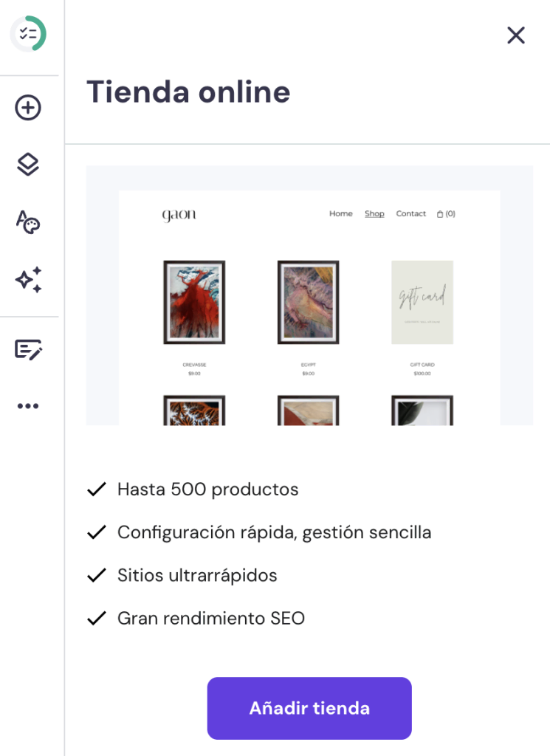Viewport: 550px width, 756px height.
Task: Click the Añadir tienda button
Action: [x=309, y=708]
